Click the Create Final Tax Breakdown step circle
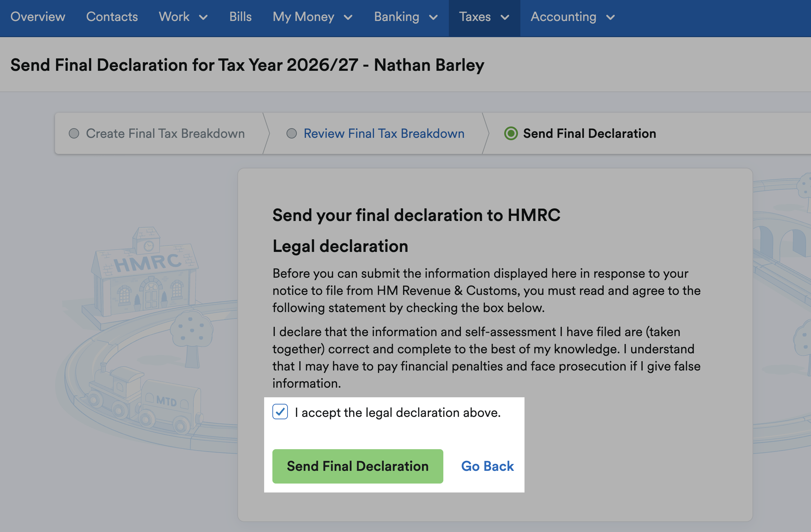This screenshot has height=532, width=811. [74, 133]
